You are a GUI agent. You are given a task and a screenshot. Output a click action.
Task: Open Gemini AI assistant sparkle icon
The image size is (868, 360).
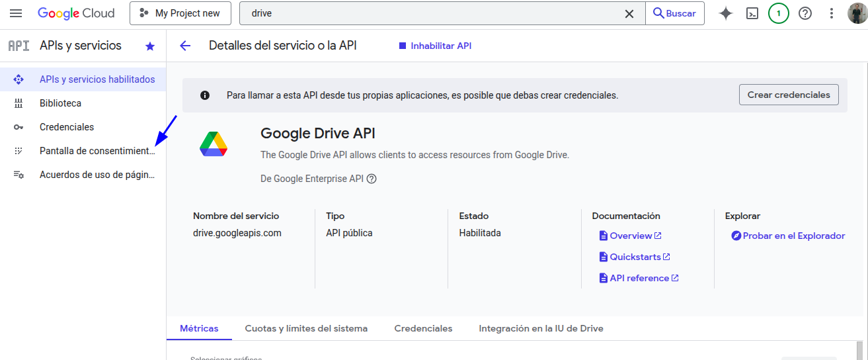coord(726,13)
